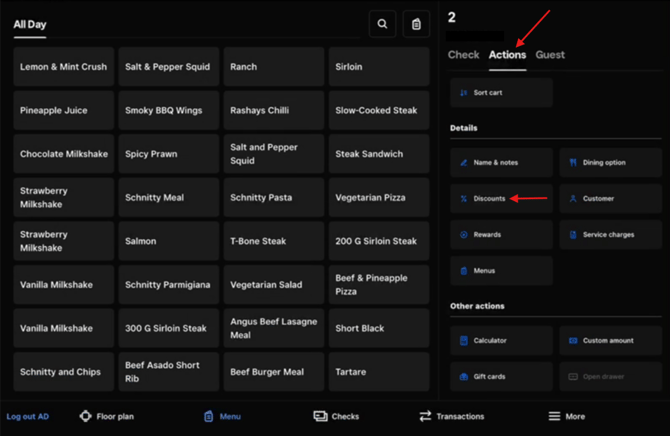The width and height of the screenshot is (670, 436).
Task: Switch to the Guest tab
Action: [550, 55]
